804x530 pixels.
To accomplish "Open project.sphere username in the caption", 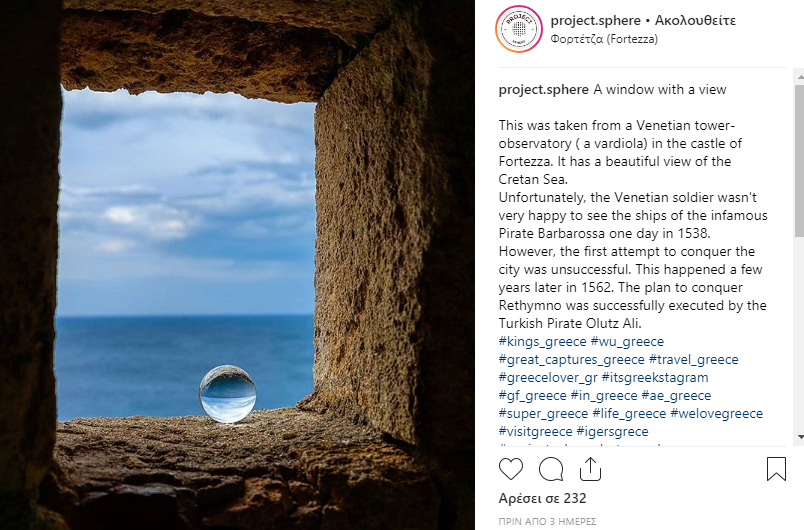I will pos(544,90).
